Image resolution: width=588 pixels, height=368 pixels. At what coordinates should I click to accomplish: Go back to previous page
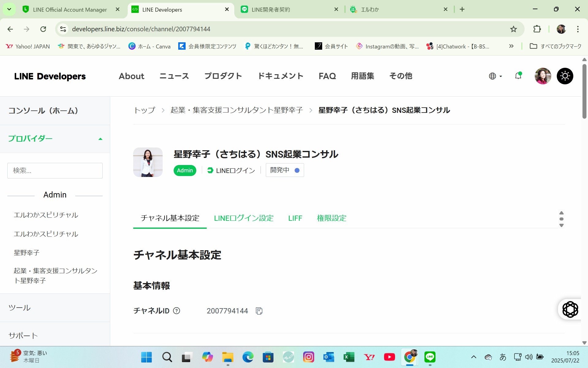[10, 29]
